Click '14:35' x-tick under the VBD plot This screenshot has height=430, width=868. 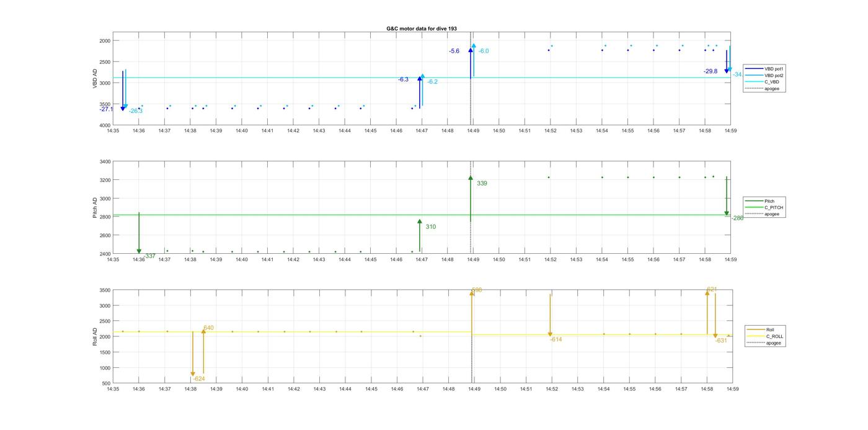click(113, 131)
